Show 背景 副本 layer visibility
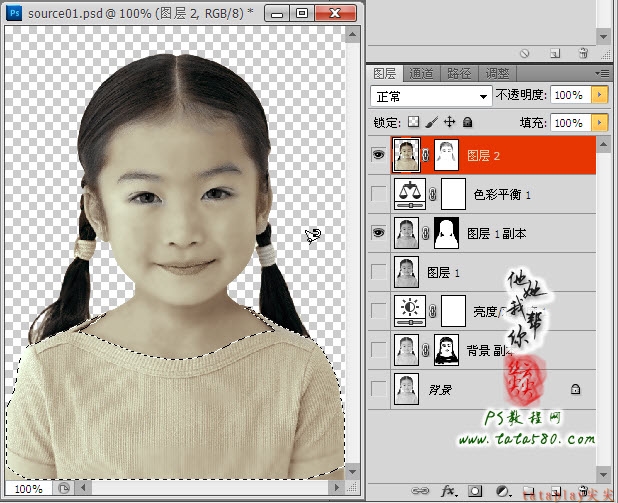Viewport: 618px width, 503px height. [379, 350]
